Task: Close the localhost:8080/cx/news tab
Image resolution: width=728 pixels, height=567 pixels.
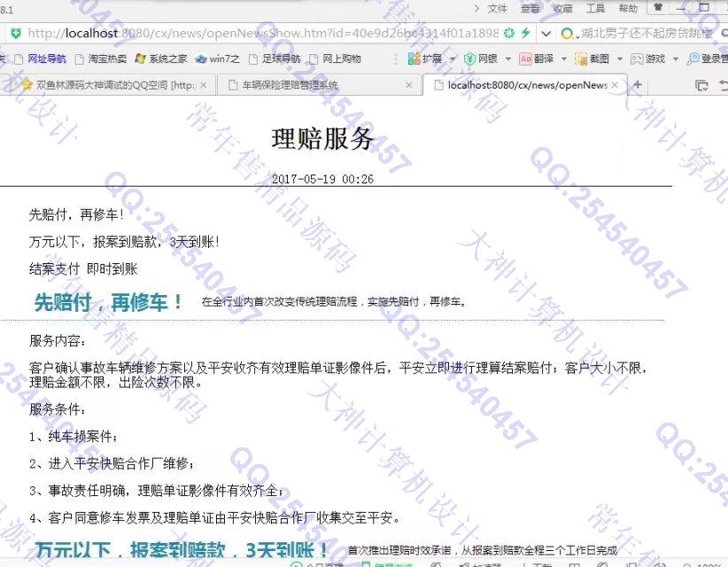Action: [x=615, y=85]
